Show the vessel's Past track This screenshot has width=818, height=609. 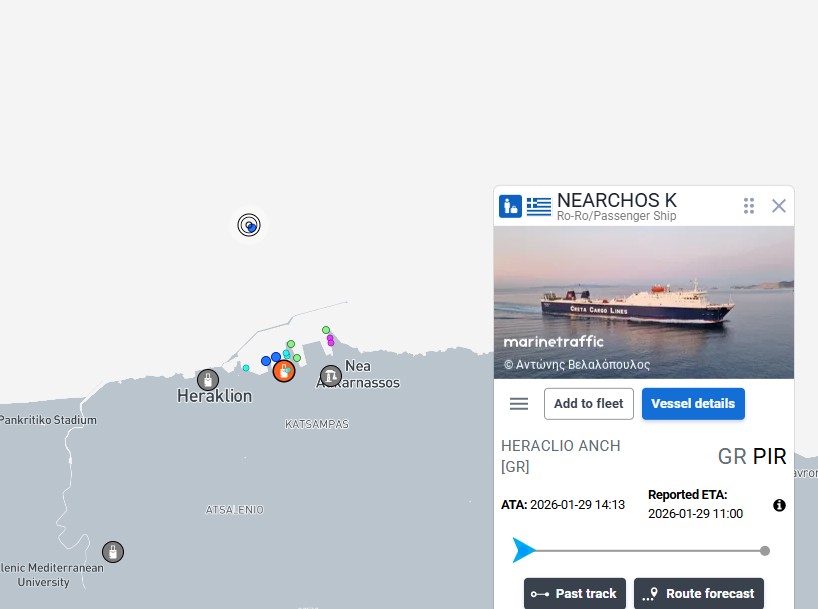pos(575,593)
